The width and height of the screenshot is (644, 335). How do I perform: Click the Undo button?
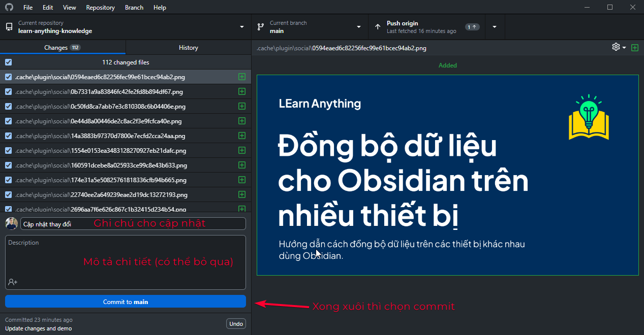236,324
